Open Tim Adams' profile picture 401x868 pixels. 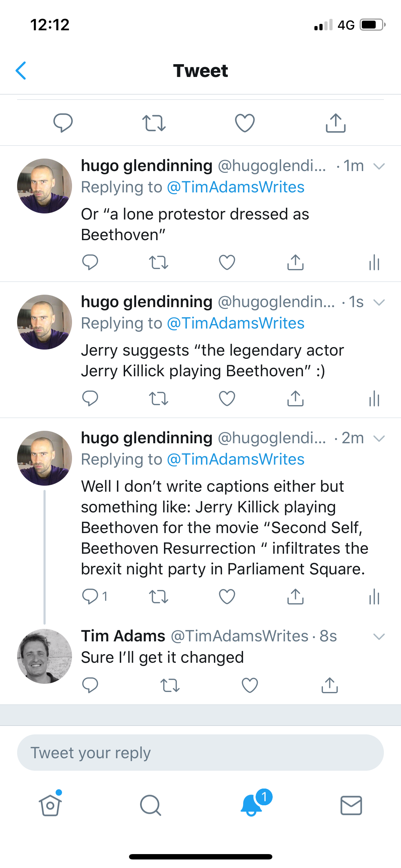coord(45,656)
